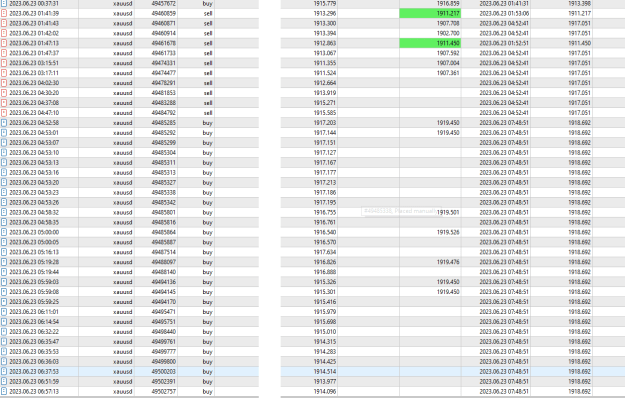Image resolution: width=625 pixels, height=398 pixels.
Task: Click ticket number 49460871
Action: (x=163, y=23)
